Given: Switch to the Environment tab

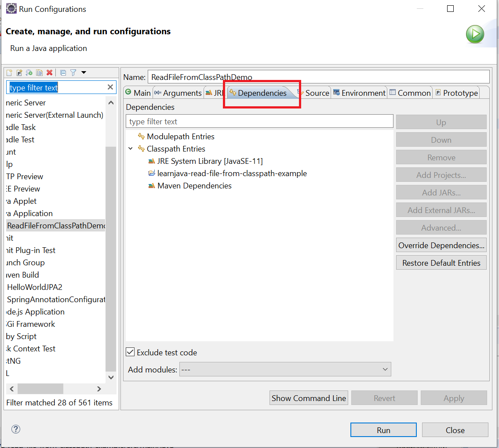Looking at the screenshot, I should pyautogui.click(x=359, y=93).
